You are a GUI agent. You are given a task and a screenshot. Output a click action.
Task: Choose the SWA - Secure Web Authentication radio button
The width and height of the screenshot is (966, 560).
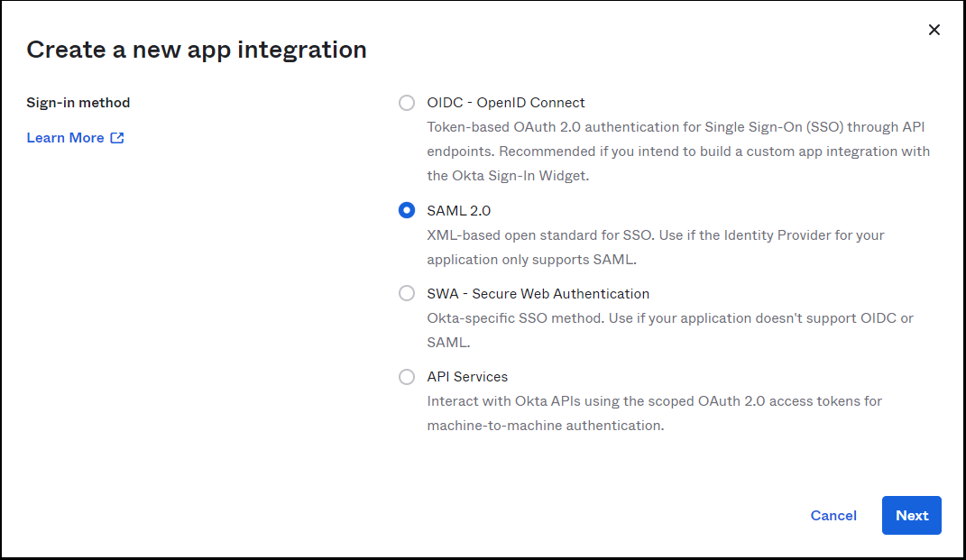(407, 294)
